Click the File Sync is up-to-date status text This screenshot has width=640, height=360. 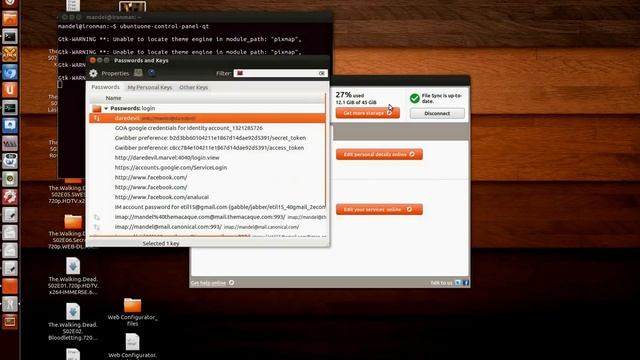pos(442,98)
